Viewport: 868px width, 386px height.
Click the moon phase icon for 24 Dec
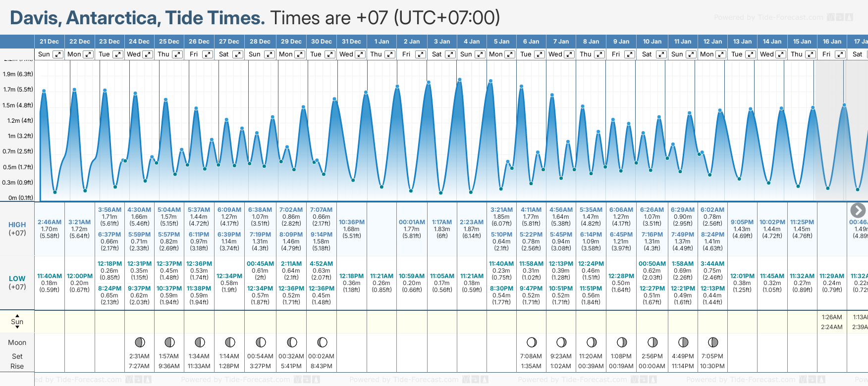coord(140,342)
